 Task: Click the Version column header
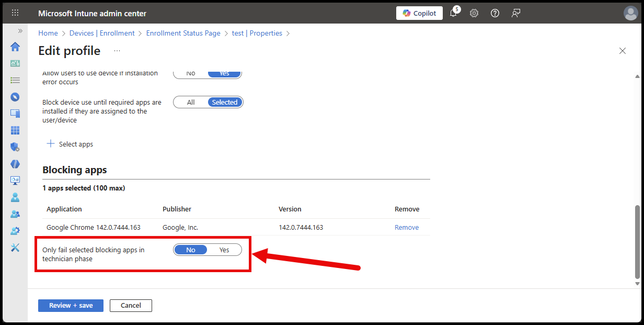(x=290, y=209)
